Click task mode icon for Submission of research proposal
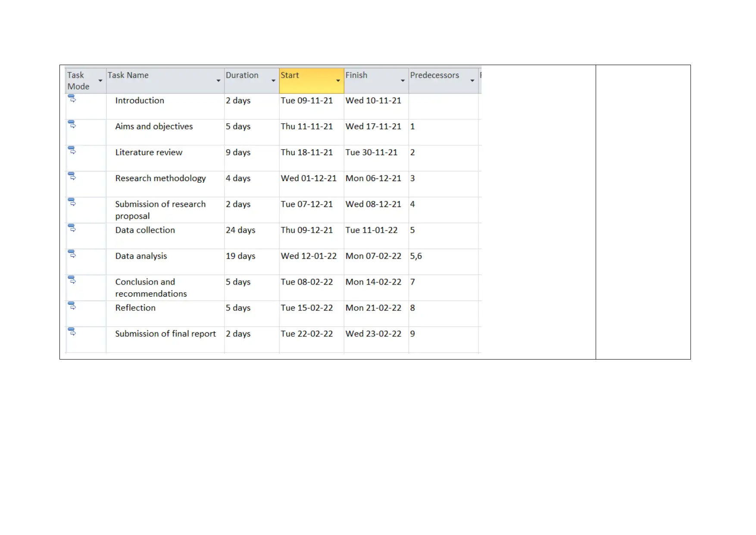This screenshot has height=535, width=756. pos(72,202)
